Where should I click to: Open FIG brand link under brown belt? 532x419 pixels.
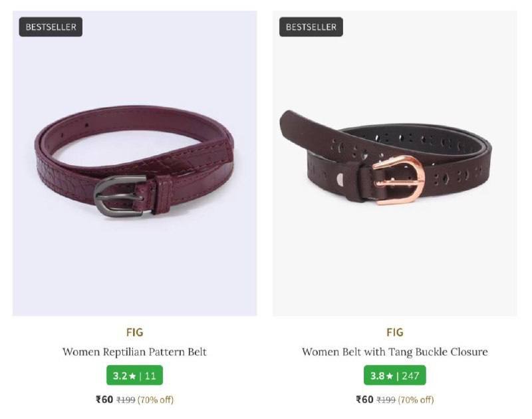395,332
